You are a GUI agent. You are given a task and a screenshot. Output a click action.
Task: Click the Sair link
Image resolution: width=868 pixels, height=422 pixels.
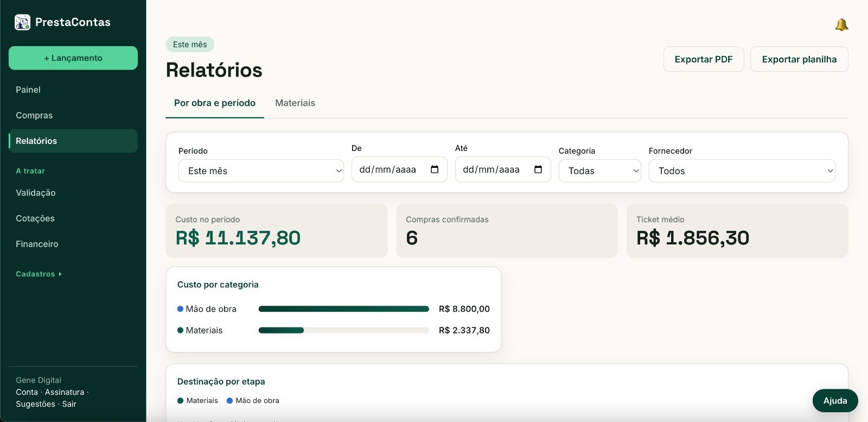[x=69, y=404]
